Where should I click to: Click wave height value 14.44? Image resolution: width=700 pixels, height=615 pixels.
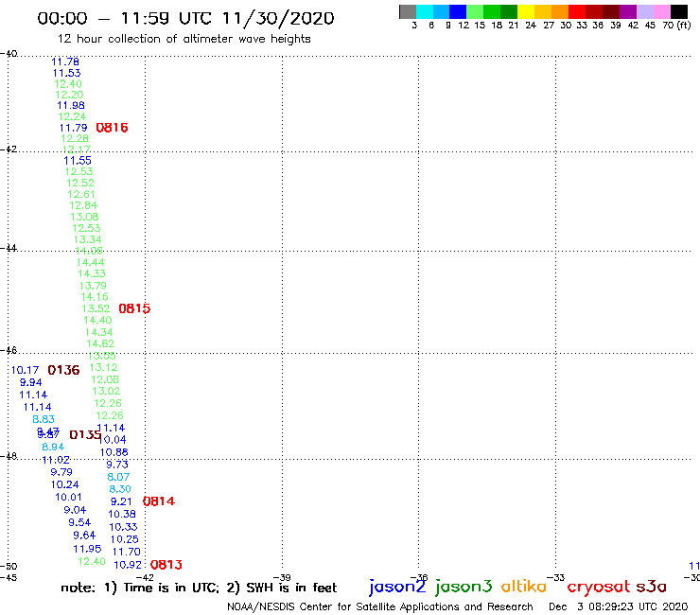point(90,263)
